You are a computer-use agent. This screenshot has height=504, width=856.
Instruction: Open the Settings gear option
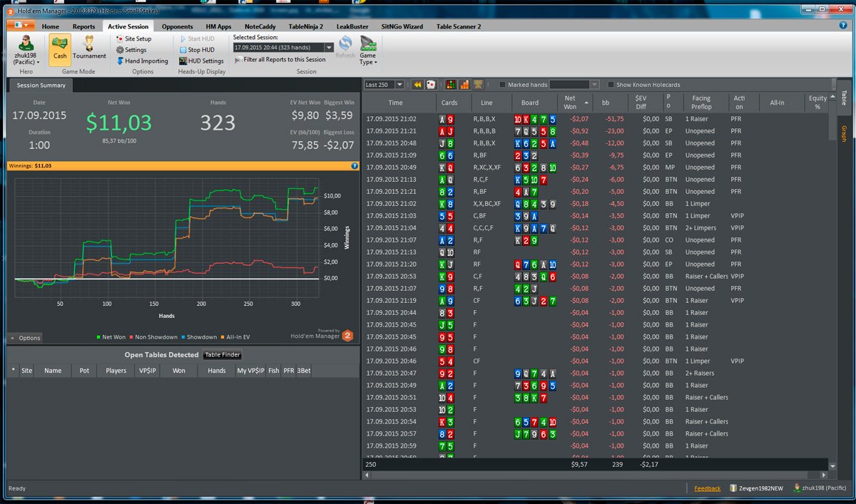coord(131,50)
